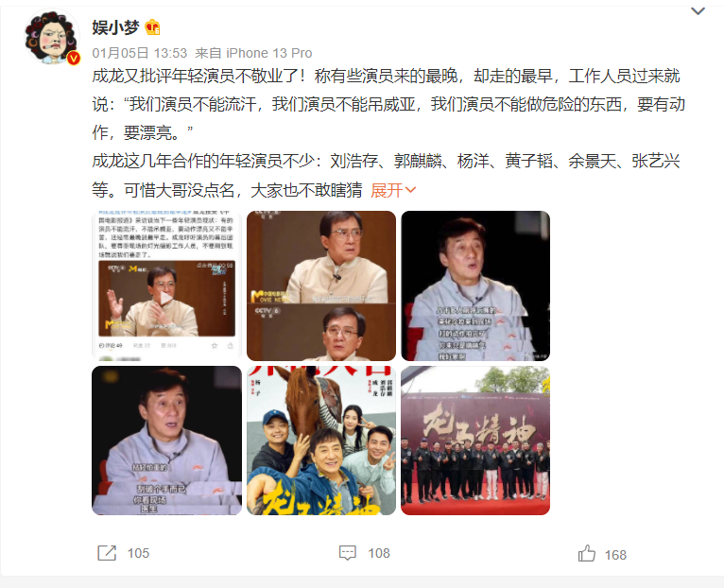Open the post options chevron menu
The image size is (724, 588).
[x=698, y=11]
